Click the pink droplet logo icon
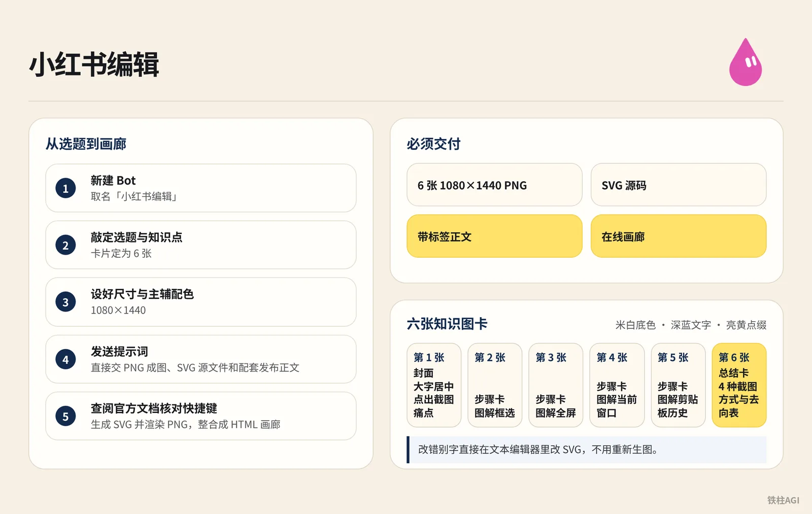The height and width of the screenshot is (514, 812). click(746, 62)
